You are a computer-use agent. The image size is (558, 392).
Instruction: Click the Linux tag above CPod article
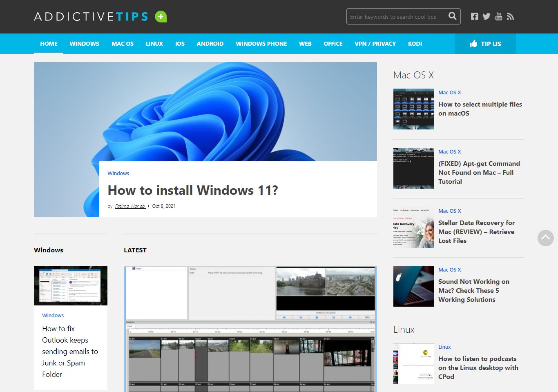pos(444,347)
